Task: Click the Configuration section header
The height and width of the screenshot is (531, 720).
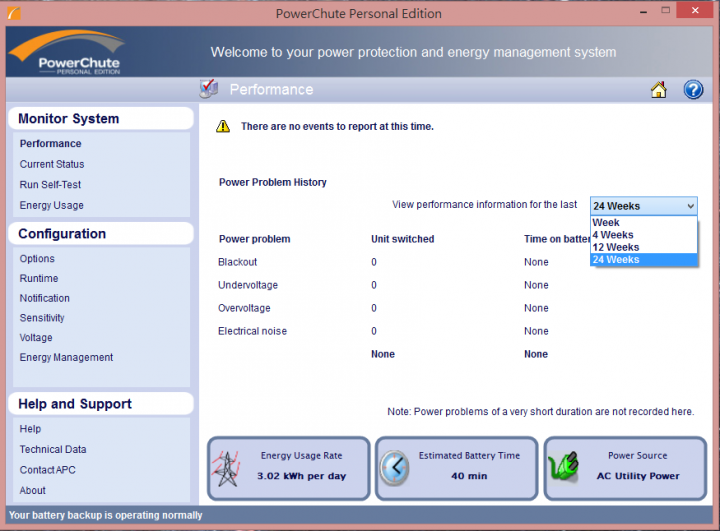Action: click(x=101, y=234)
